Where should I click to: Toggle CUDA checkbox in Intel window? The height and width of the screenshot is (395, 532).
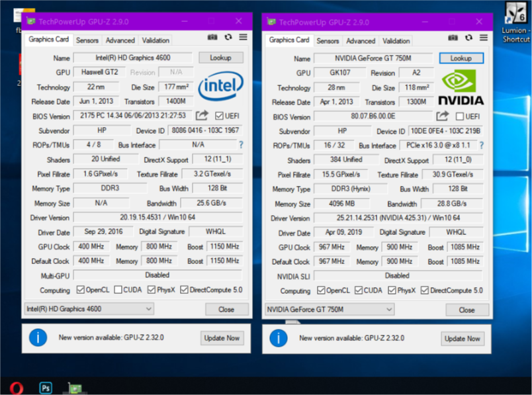(x=118, y=289)
